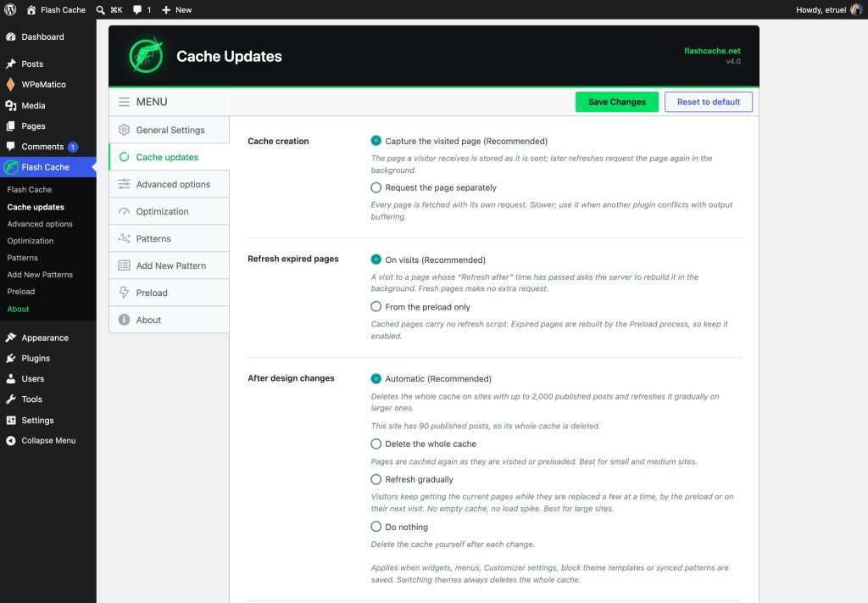Open the search magnifier in the admin bar

pos(100,9)
